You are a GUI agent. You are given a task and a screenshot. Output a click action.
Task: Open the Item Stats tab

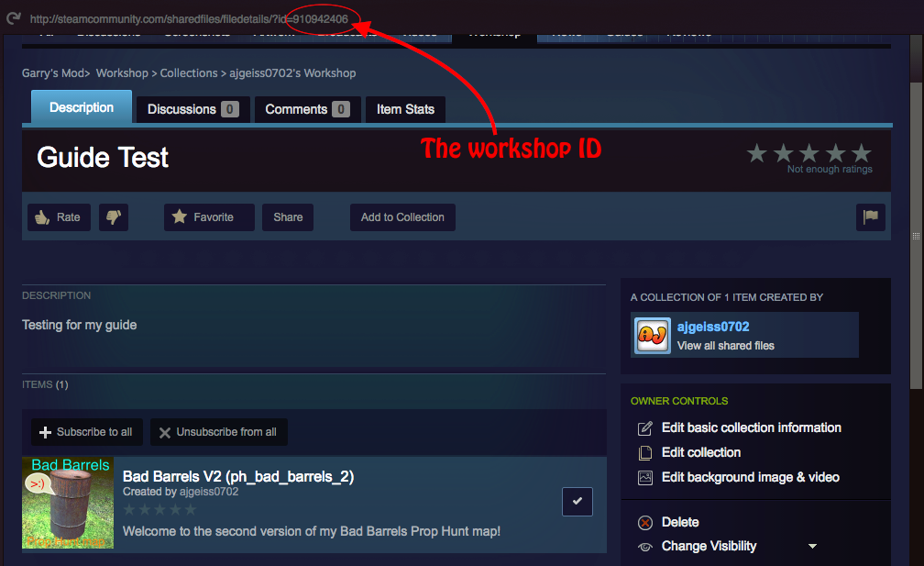pyautogui.click(x=405, y=110)
